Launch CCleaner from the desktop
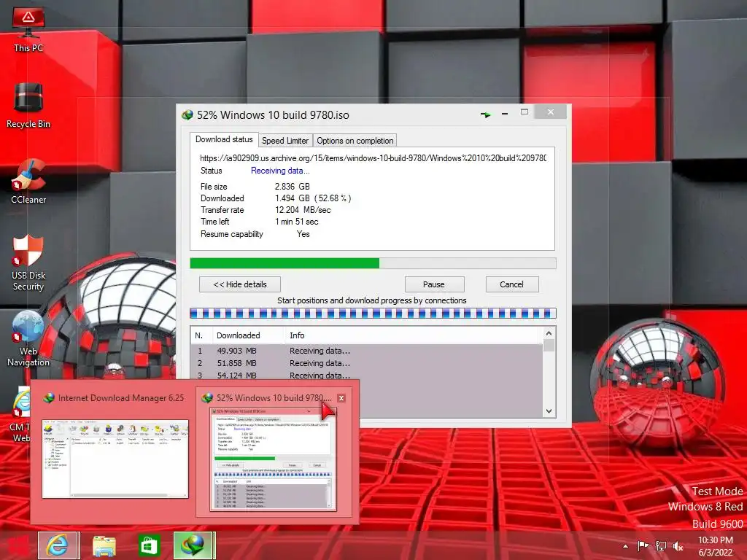 pos(28,182)
